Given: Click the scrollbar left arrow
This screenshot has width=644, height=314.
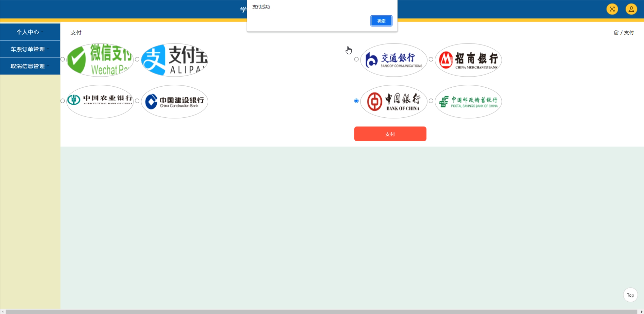Looking at the screenshot, I should point(3,312).
